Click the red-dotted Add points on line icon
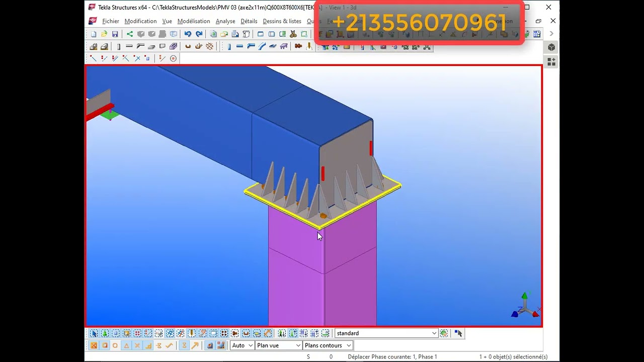 coord(105,58)
